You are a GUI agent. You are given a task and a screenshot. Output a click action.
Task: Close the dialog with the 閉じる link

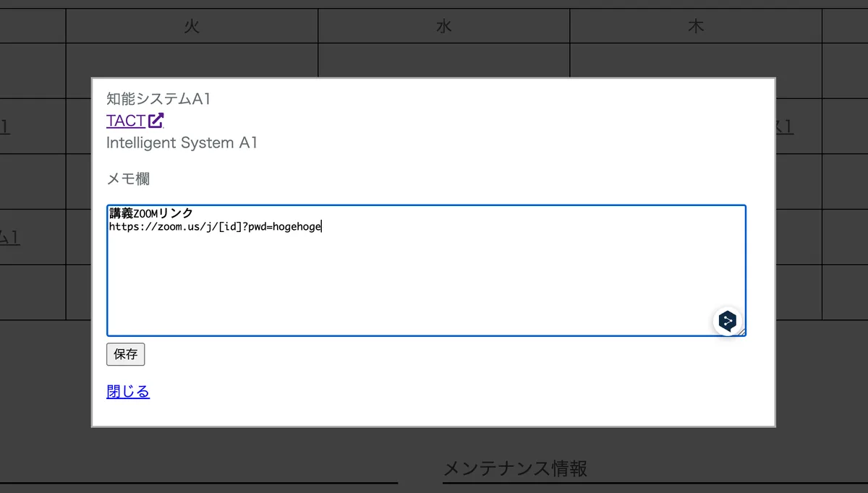[127, 390]
